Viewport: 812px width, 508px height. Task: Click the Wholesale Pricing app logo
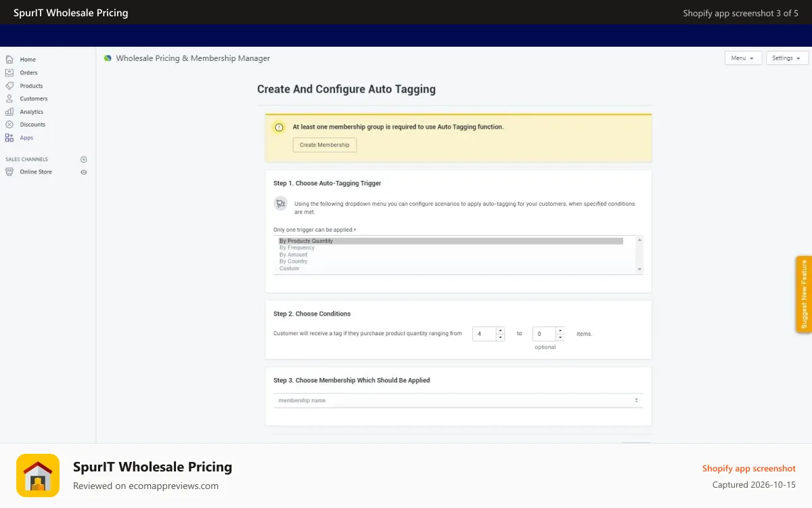(108, 58)
